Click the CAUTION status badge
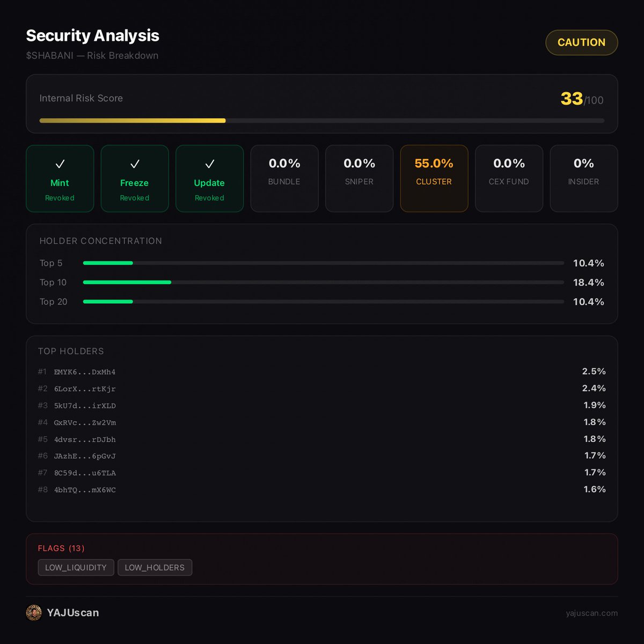 coord(581,42)
